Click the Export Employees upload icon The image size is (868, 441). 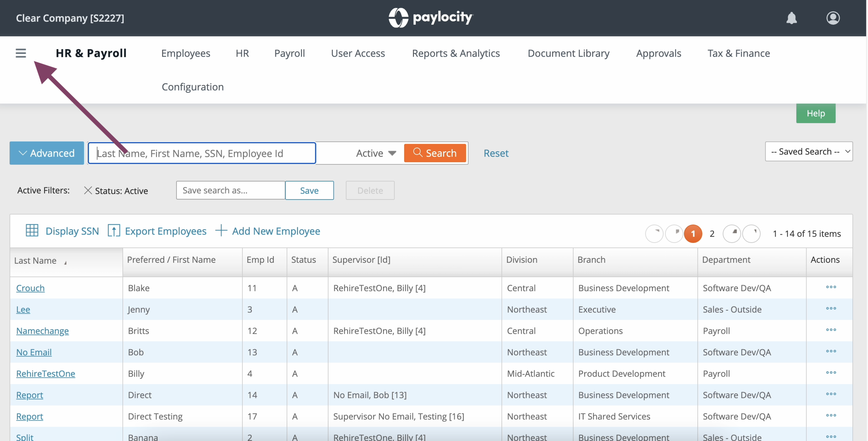pyautogui.click(x=114, y=231)
